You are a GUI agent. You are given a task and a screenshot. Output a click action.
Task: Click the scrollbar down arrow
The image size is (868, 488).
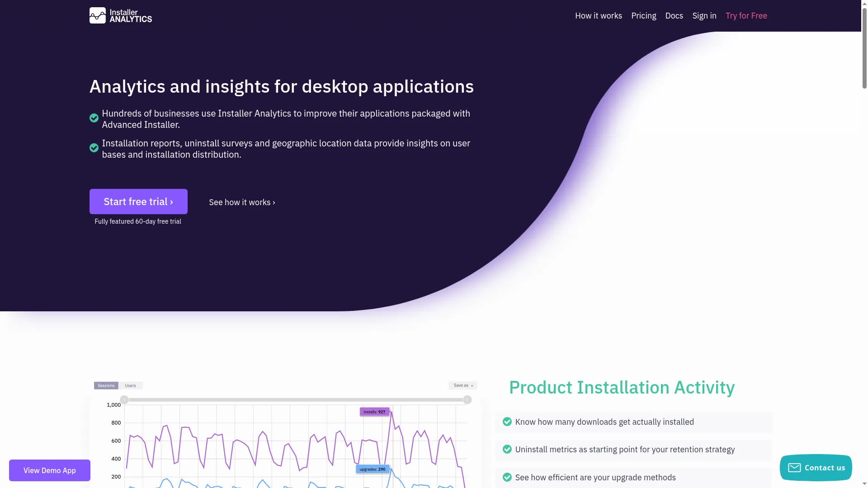click(x=864, y=484)
